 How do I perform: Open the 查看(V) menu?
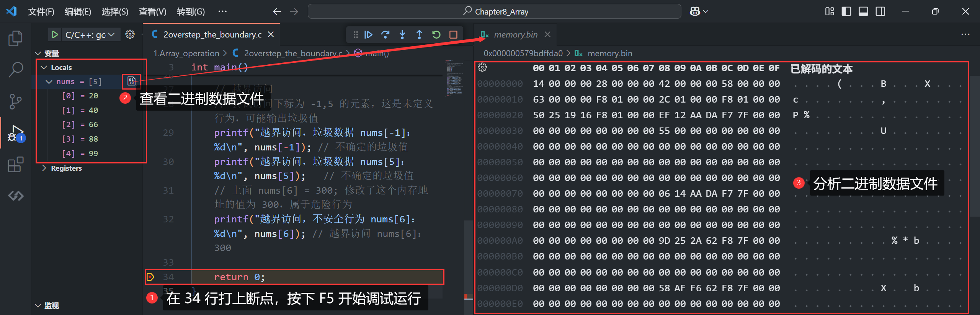coord(152,11)
